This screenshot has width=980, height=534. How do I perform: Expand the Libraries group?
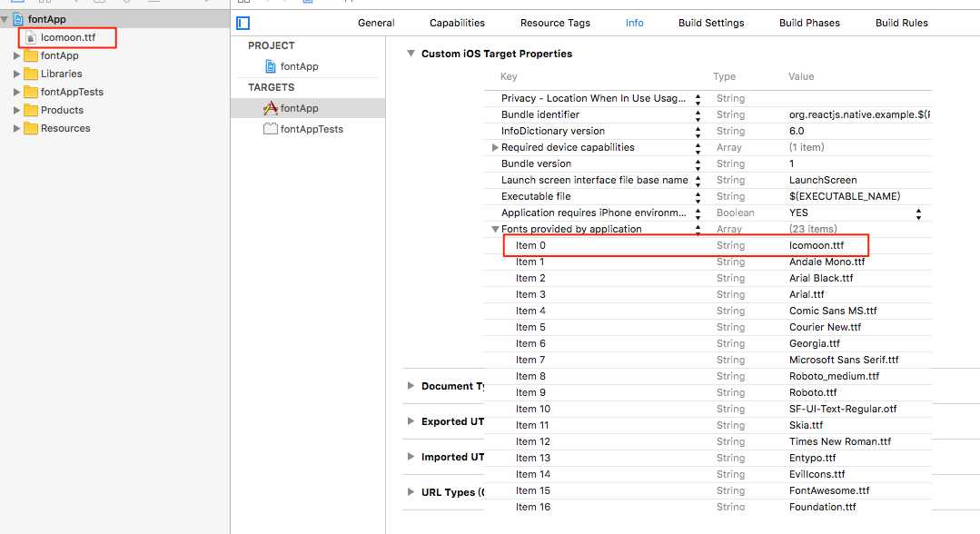point(16,74)
